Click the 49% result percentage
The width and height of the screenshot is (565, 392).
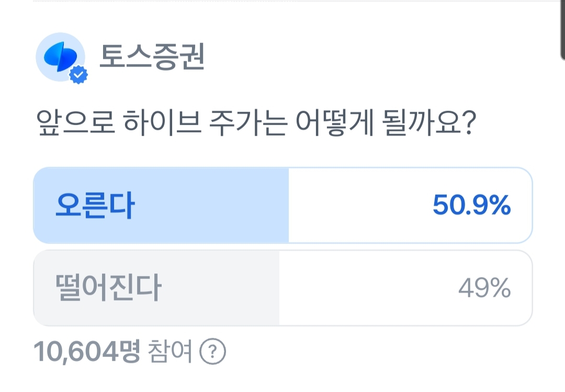[484, 288]
